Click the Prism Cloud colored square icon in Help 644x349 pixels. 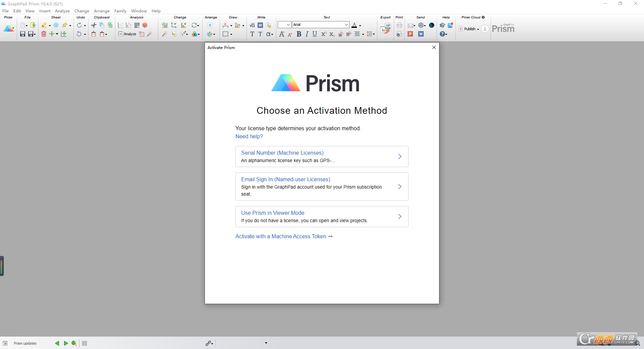coord(450,25)
